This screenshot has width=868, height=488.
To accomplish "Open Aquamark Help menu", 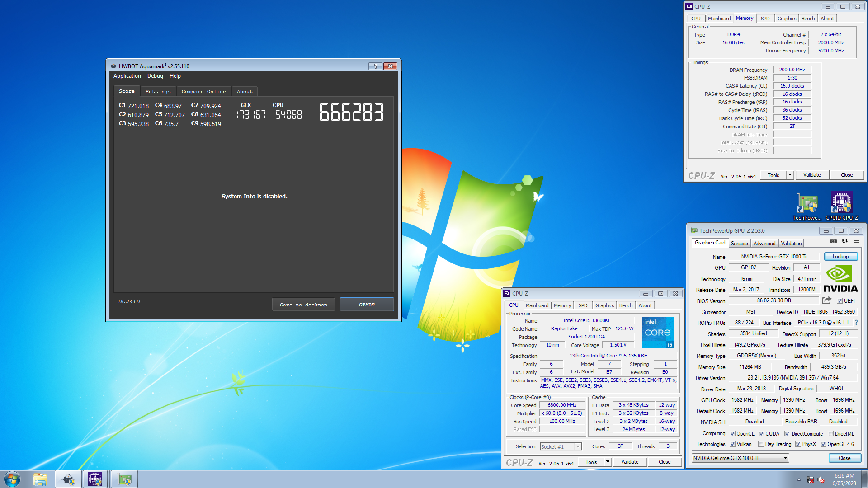I will (175, 76).
